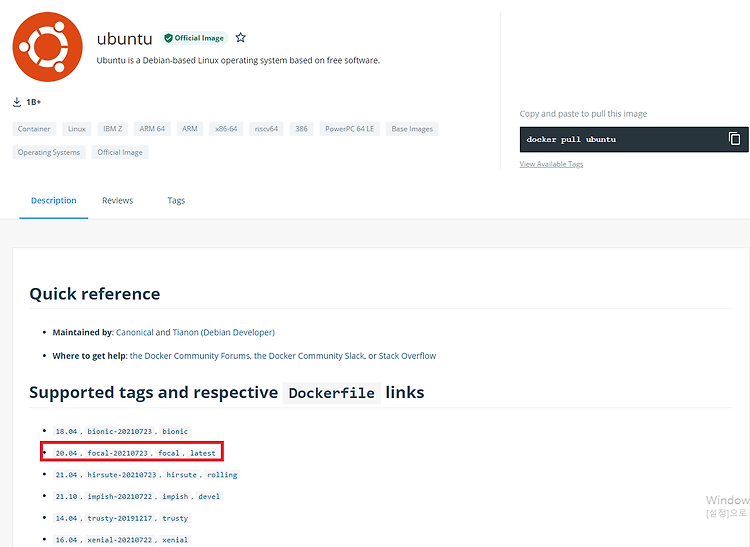Click the docker pull ubuntu command box
The image size is (750, 547).
click(634, 139)
